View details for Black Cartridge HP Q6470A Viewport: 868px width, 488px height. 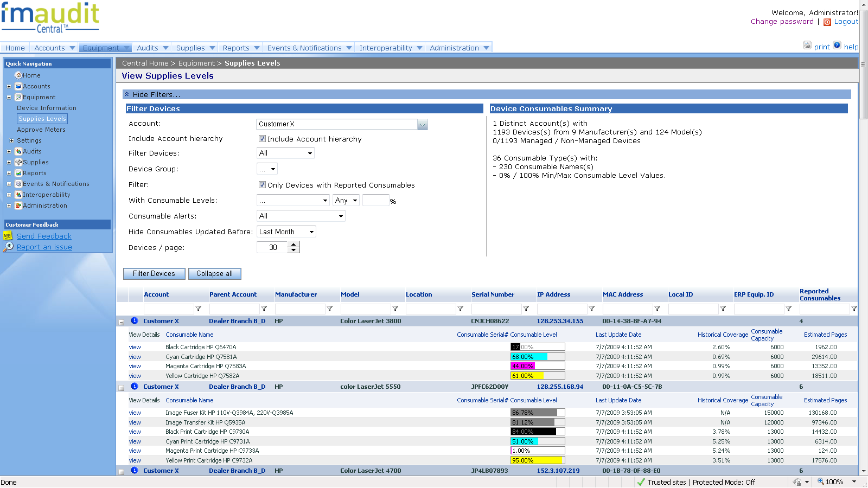click(x=135, y=347)
